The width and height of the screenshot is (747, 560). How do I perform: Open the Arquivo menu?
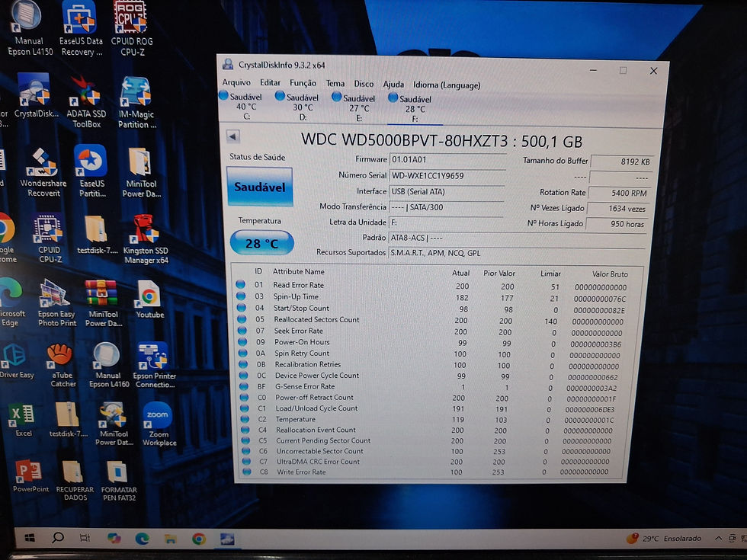(236, 82)
